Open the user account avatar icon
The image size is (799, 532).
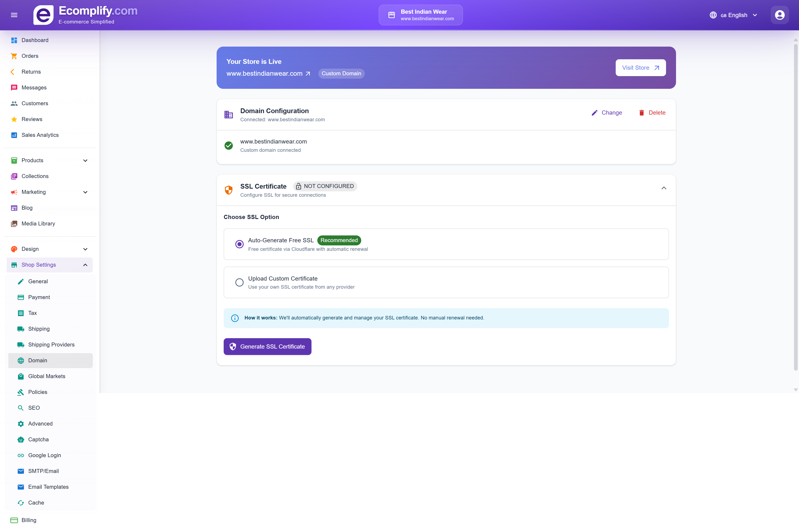point(779,15)
